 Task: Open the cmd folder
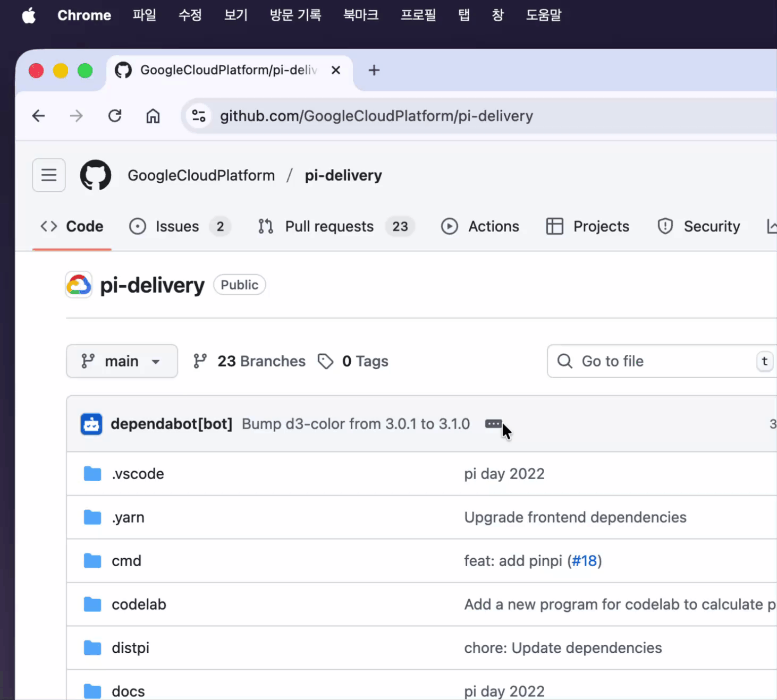(126, 561)
